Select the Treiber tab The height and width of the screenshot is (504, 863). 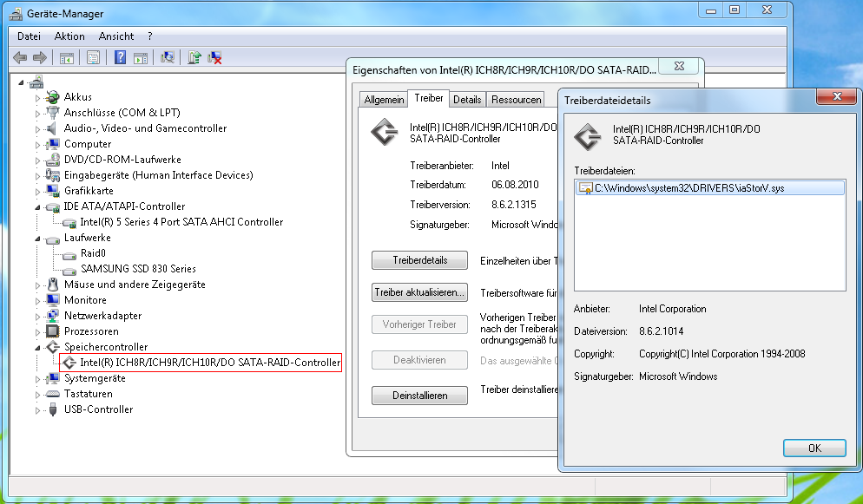(x=429, y=98)
